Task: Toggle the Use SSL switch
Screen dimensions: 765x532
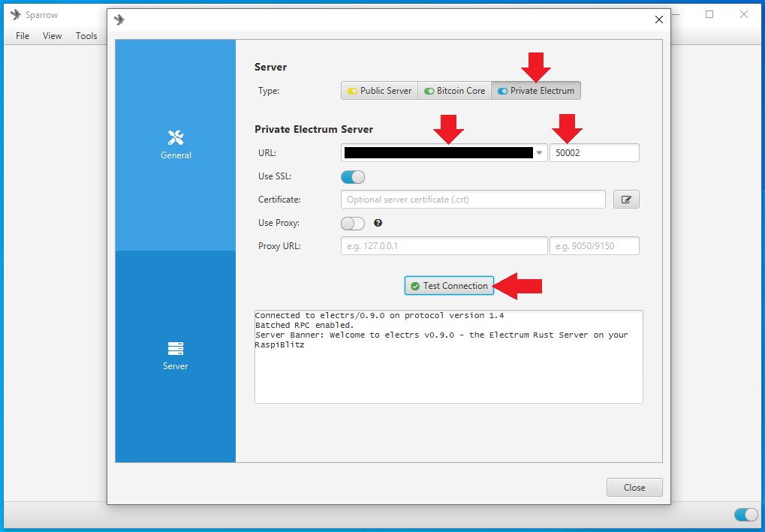Action: [353, 176]
